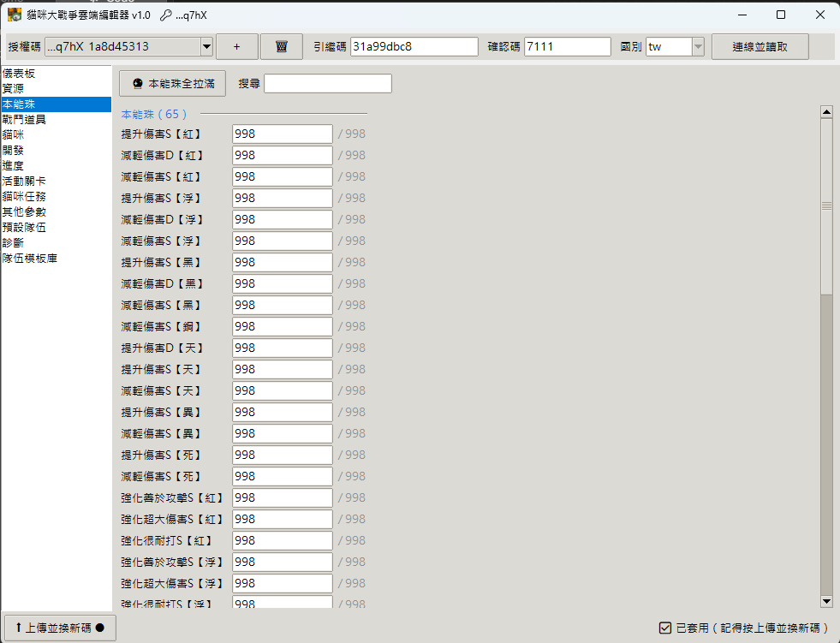The height and width of the screenshot is (643, 840).
Task: Click value field for 減輕傷害S【黑】
Action: [283, 306]
